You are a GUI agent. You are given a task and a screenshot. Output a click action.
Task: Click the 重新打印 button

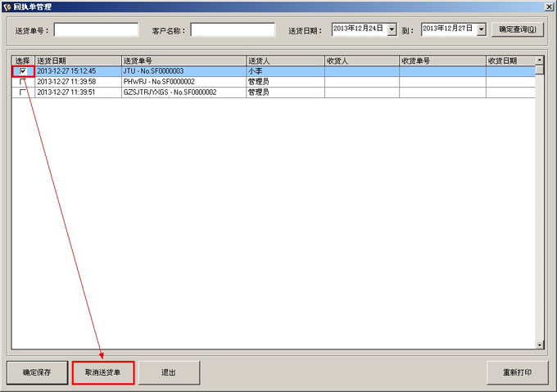517,372
